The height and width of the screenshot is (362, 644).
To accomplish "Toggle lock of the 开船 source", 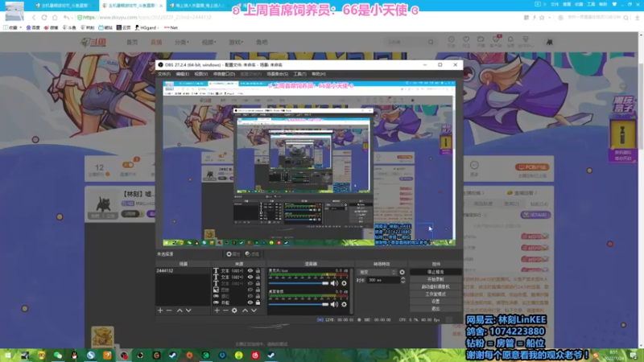I will 258,302.
